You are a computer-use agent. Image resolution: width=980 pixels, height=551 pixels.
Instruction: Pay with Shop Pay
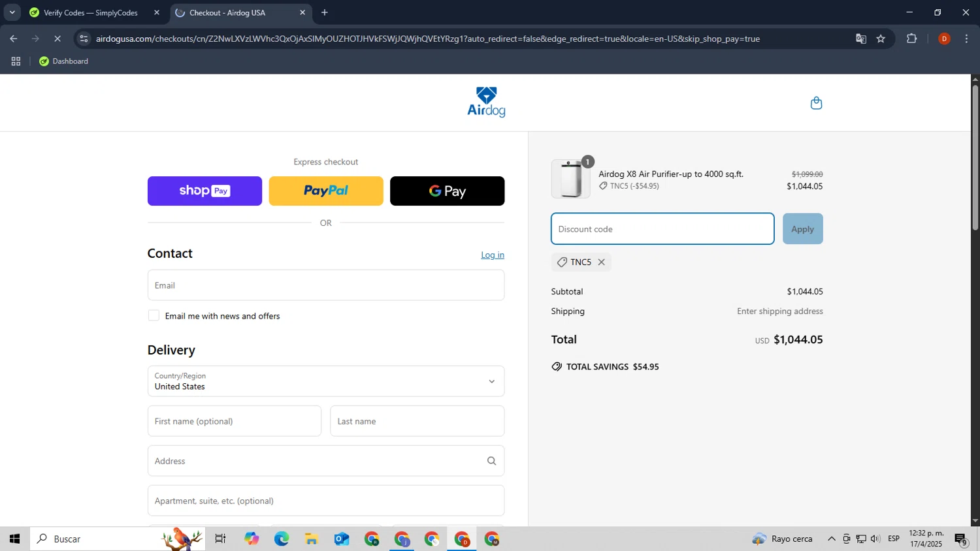coord(204,191)
